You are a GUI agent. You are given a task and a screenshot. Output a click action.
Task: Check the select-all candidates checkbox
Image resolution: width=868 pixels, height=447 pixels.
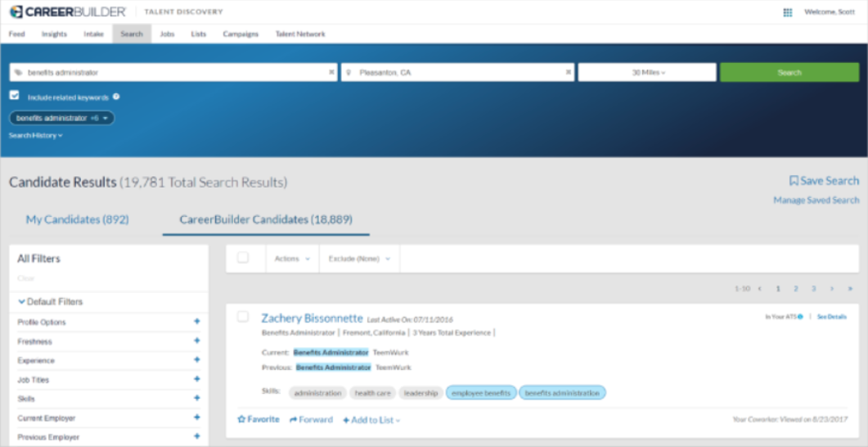pyautogui.click(x=242, y=258)
